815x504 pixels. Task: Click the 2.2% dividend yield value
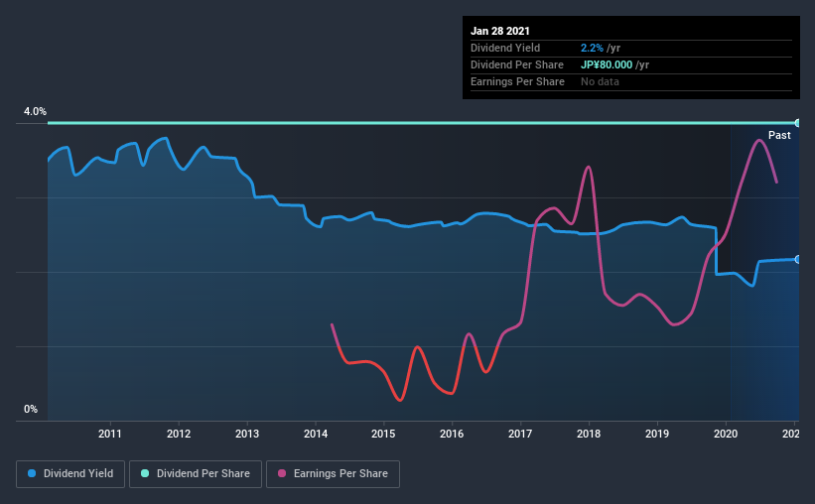point(592,49)
